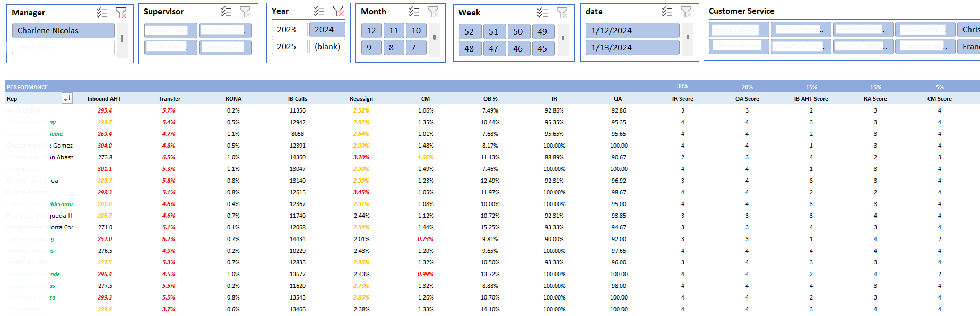The image size is (980, 316).
Task: Click the Inbound AHT column header
Action: click(x=104, y=99)
